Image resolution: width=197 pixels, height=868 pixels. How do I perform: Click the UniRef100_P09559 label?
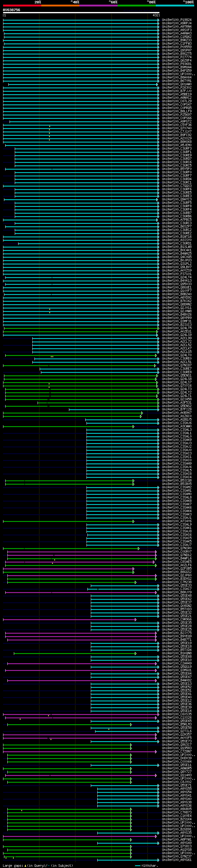[x=177, y=47]
